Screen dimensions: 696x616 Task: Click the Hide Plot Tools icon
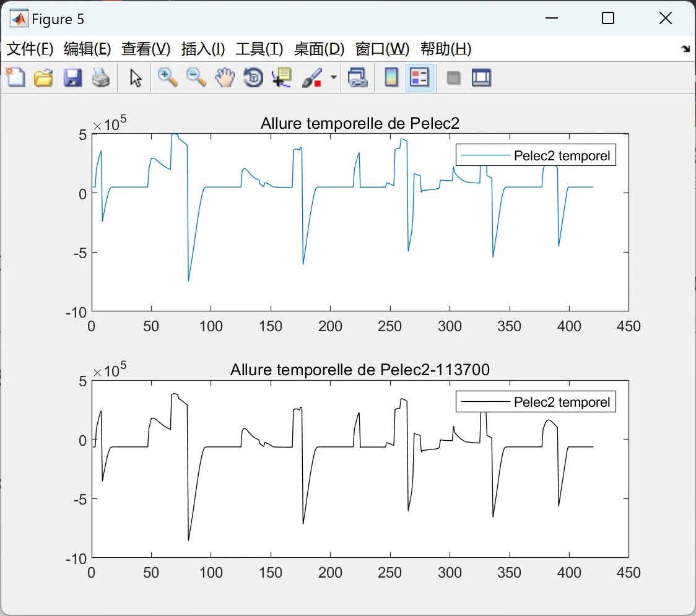click(x=453, y=78)
